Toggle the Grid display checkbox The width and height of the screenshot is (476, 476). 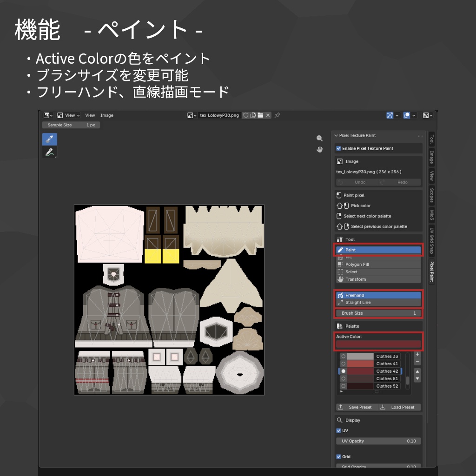tap(338, 456)
